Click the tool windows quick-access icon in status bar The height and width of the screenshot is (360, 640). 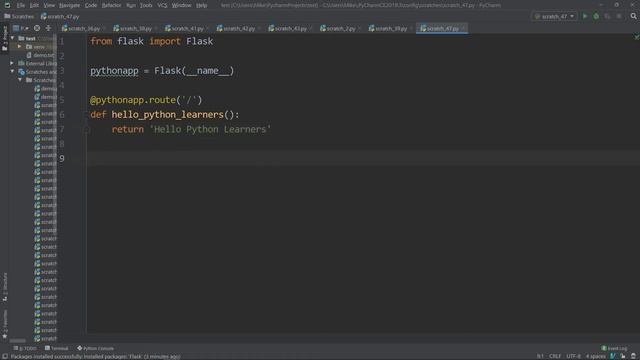click(x=4, y=356)
